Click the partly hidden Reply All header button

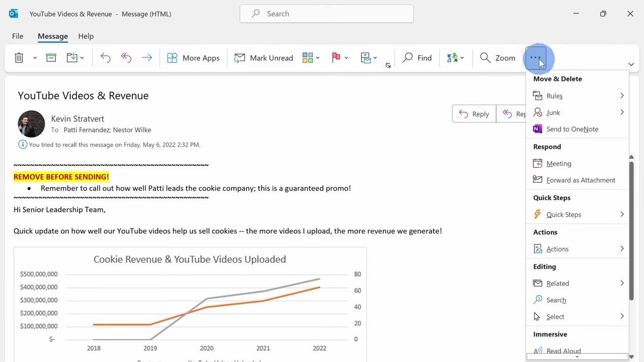[511, 114]
